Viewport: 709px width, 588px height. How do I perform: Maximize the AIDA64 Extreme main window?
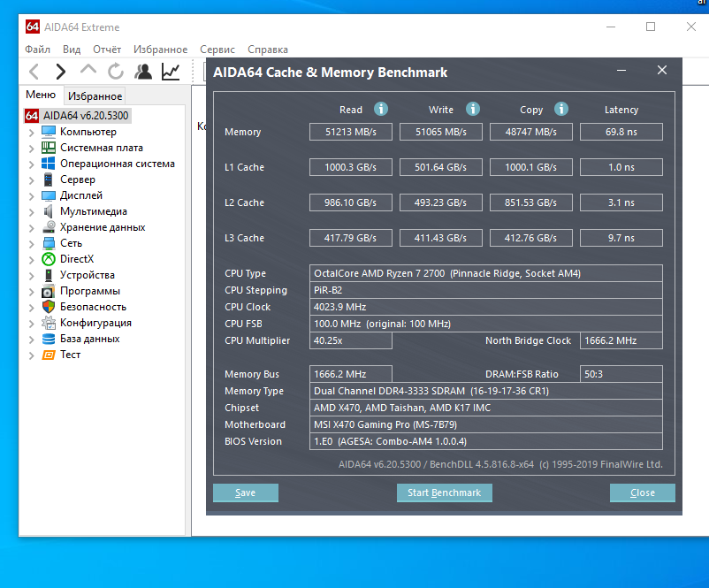pos(651,27)
